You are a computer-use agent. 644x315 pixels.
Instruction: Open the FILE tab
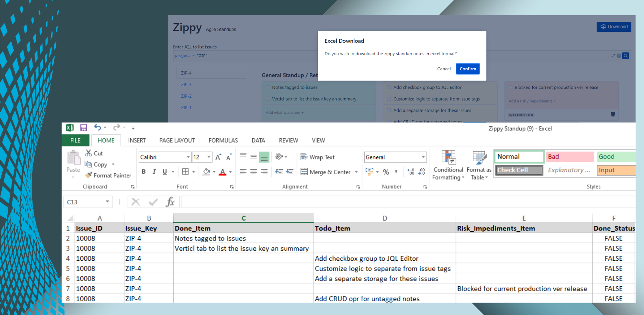(75, 140)
